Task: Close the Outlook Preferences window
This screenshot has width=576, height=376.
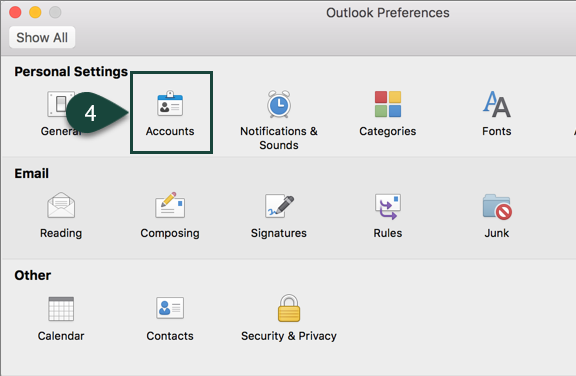Action: pyautogui.click(x=15, y=12)
